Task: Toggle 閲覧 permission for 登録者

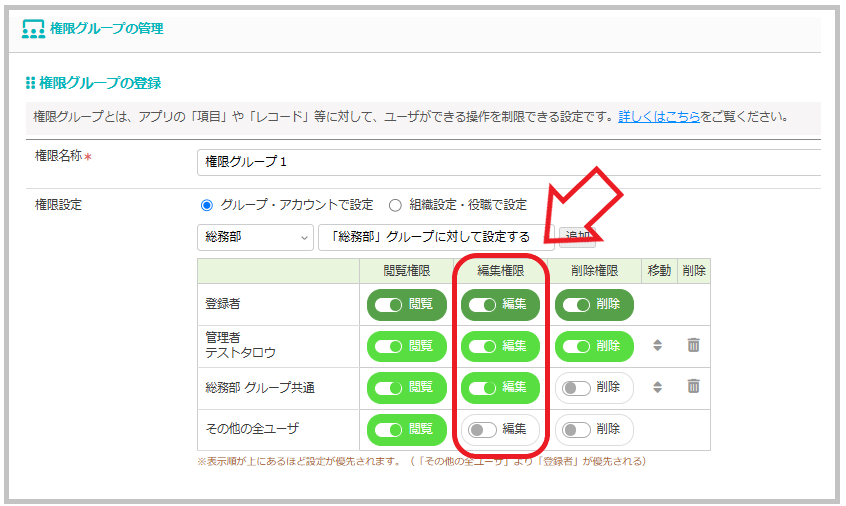Action: [x=407, y=305]
